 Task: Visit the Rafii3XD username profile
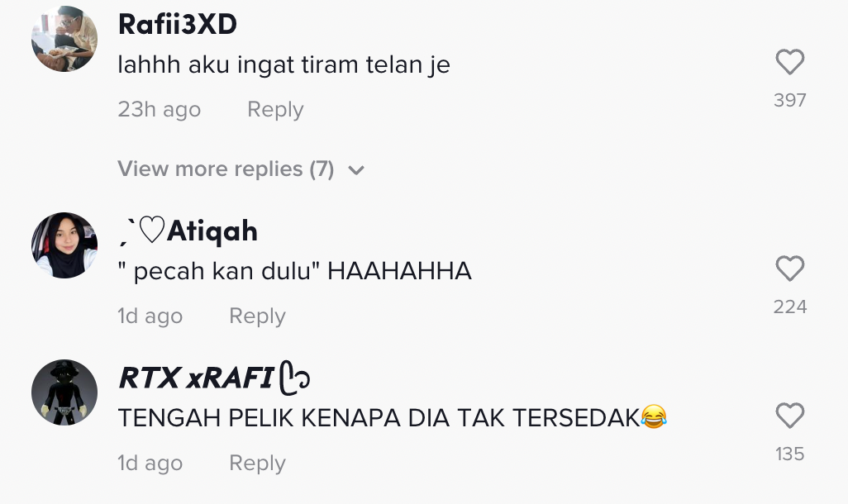pyautogui.click(x=178, y=24)
